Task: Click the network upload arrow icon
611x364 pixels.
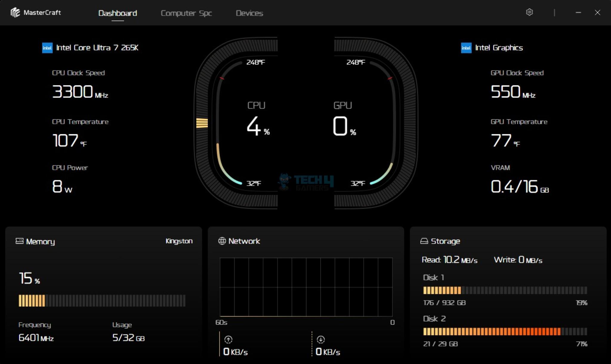Action: coord(228,340)
